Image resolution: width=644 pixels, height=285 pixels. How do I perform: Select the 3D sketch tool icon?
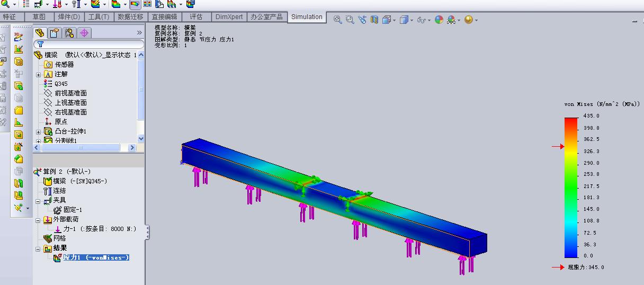click(x=19, y=37)
